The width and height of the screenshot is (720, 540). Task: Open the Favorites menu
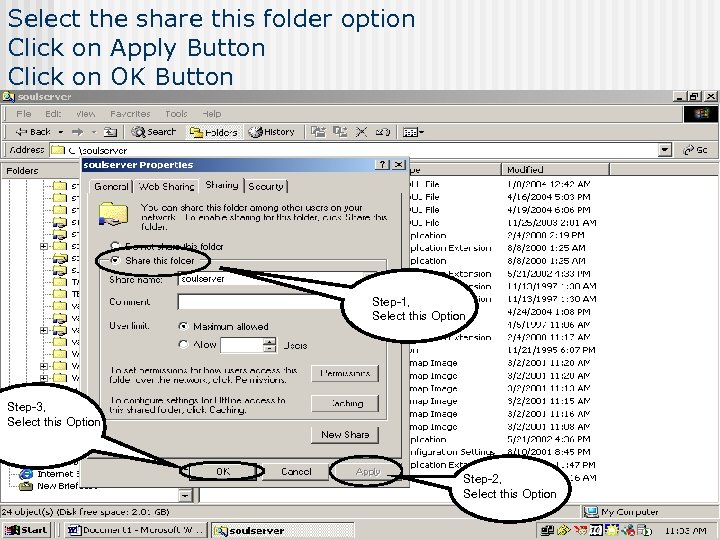tap(130, 113)
